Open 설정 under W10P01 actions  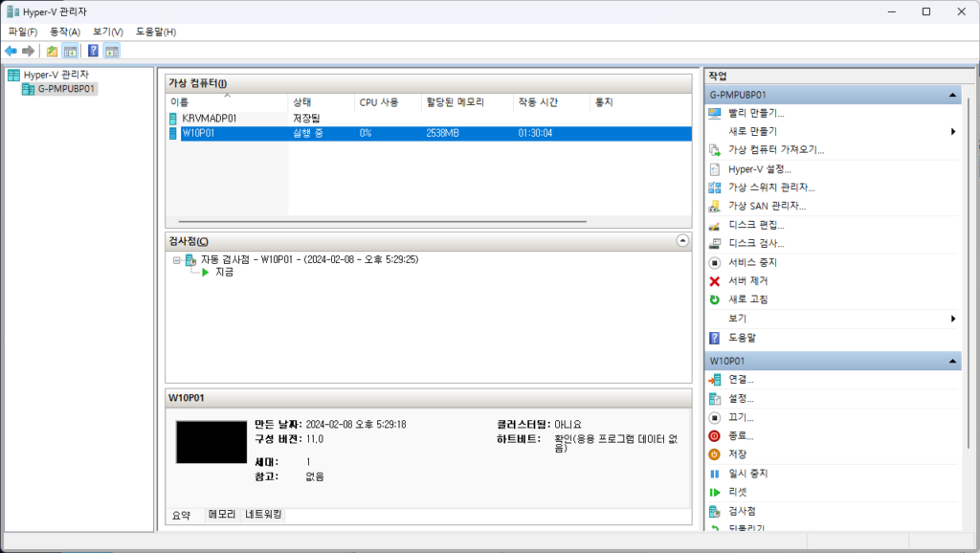[741, 399]
